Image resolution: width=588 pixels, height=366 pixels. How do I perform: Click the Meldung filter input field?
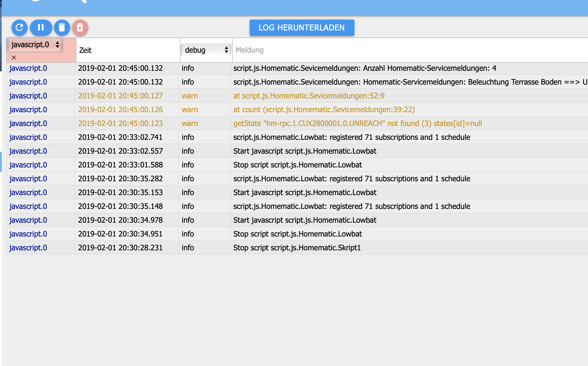410,50
